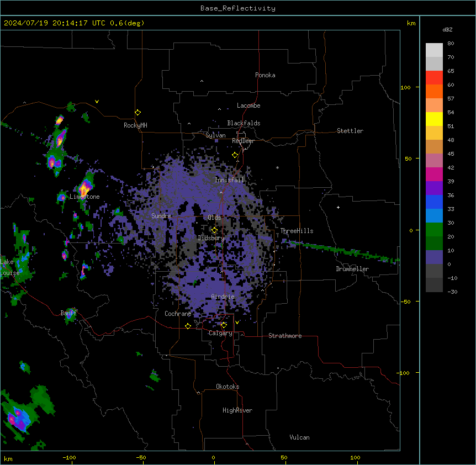This screenshot has height=465, width=476.
Task: Click the Strathmore city label
Action: tap(285, 336)
